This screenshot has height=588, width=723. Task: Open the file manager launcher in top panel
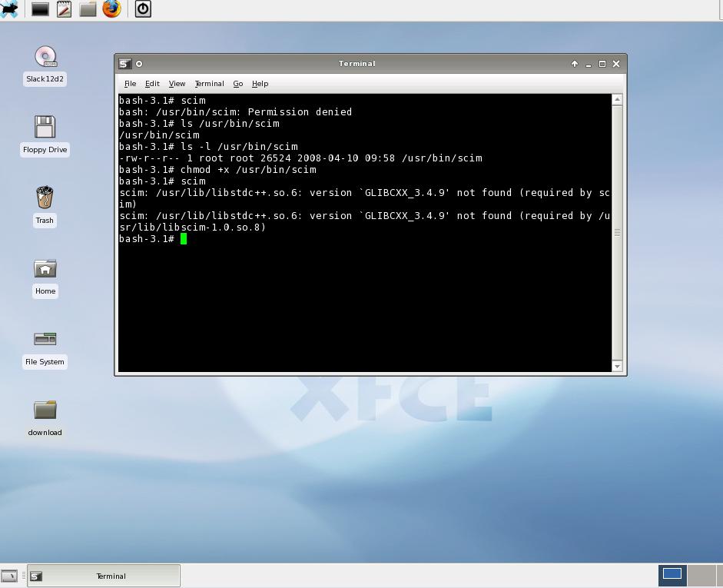[x=88, y=9]
